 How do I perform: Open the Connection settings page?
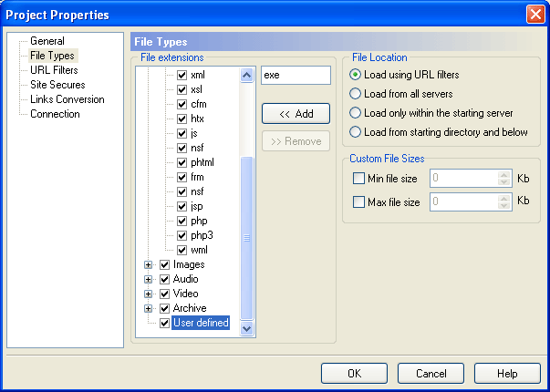[x=55, y=114]
